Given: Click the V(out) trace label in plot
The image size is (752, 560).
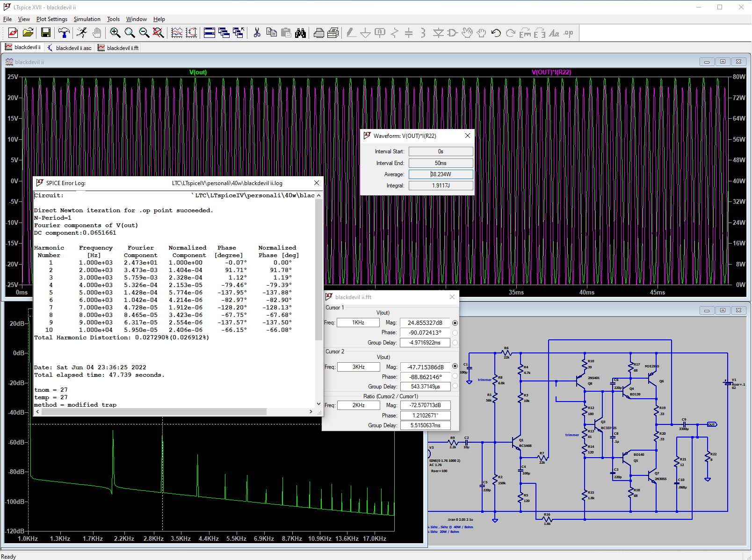Looking at the screenshot, I should [198, 72].
